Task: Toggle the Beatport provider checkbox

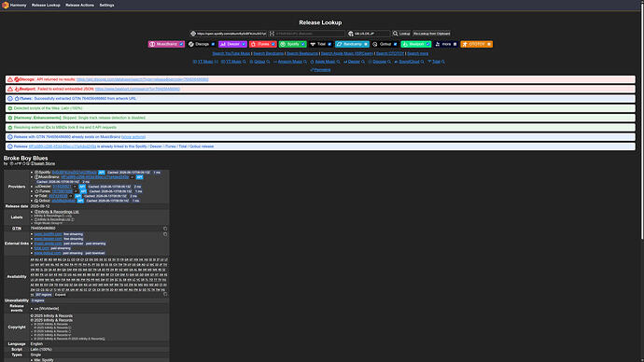Action: [x=427, y=44]
